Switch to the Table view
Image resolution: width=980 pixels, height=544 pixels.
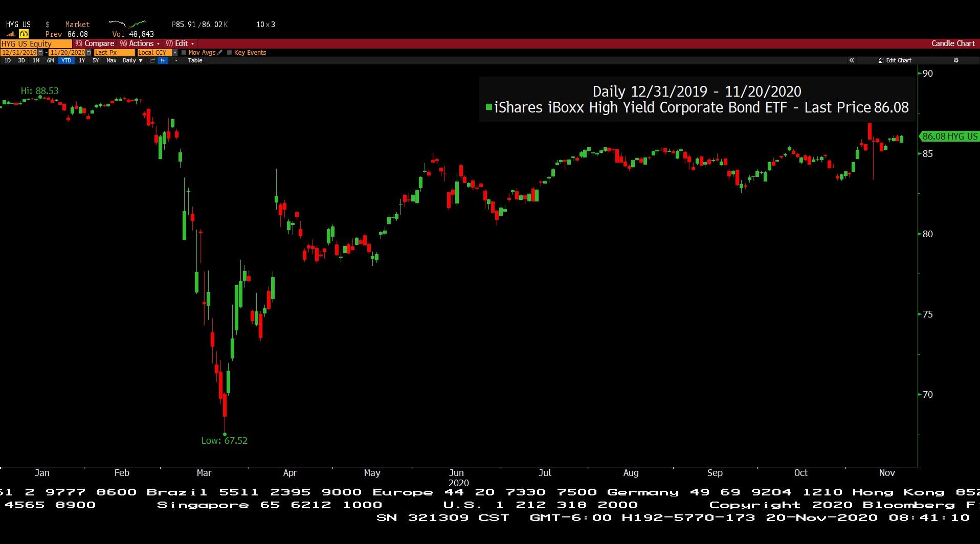click(195, 60)
